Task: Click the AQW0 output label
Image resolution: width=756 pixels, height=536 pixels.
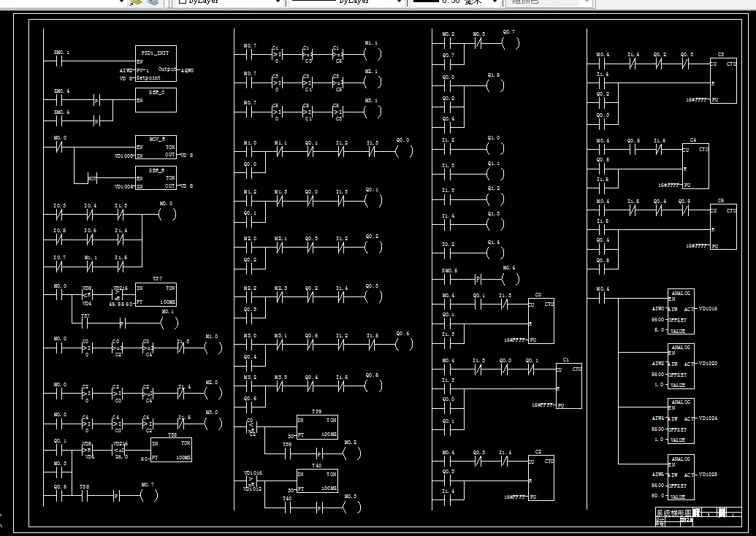Action: click(x=188, y=70)
